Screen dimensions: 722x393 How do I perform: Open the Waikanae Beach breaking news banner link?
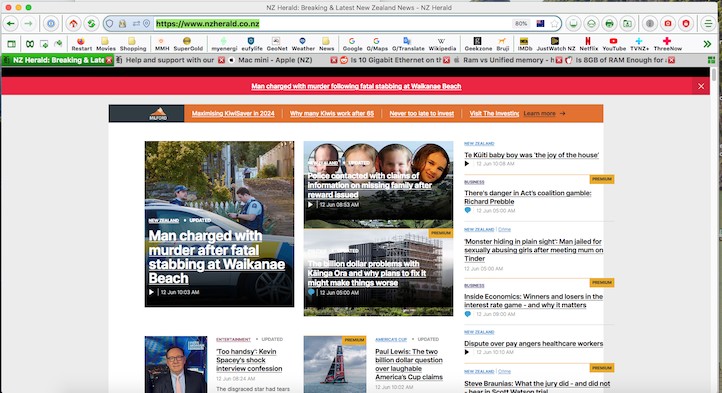(356, 86)
